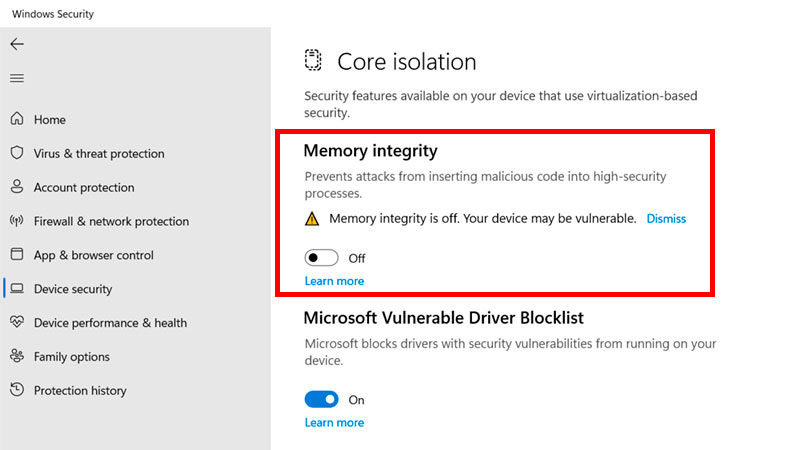Click the Account protection person icon
This screenshot has height=450, width=800.
click(x=17, y=187)
